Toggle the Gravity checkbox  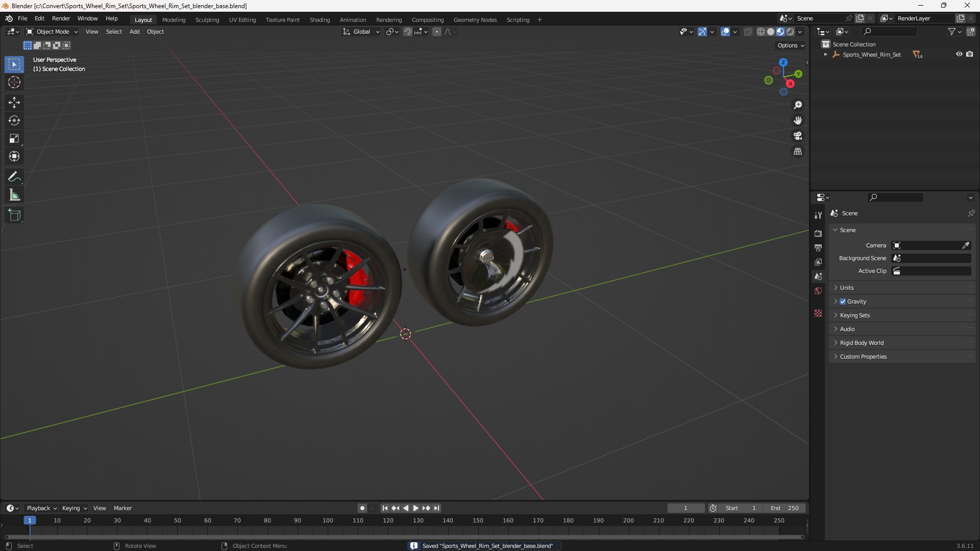(x=843, y=302)
